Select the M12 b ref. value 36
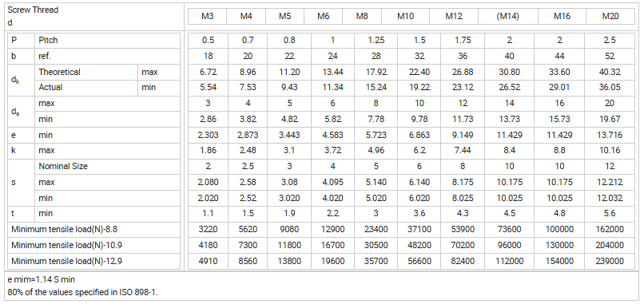The width and height of the screenshot is (644, 304). (463, 56)
